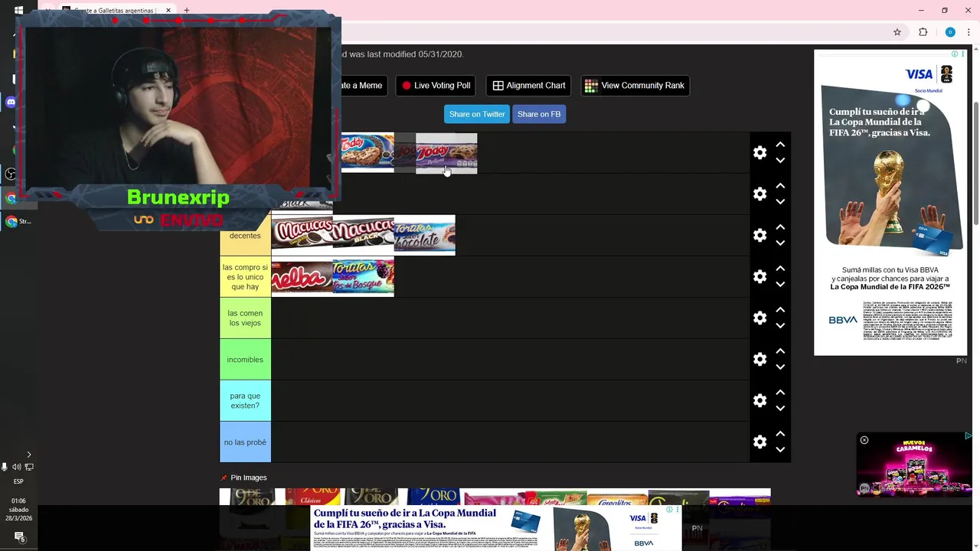Select the Tortitas Frutos del Bosque image
Viewport: 980px width, 551px height.
coord(364,276)
